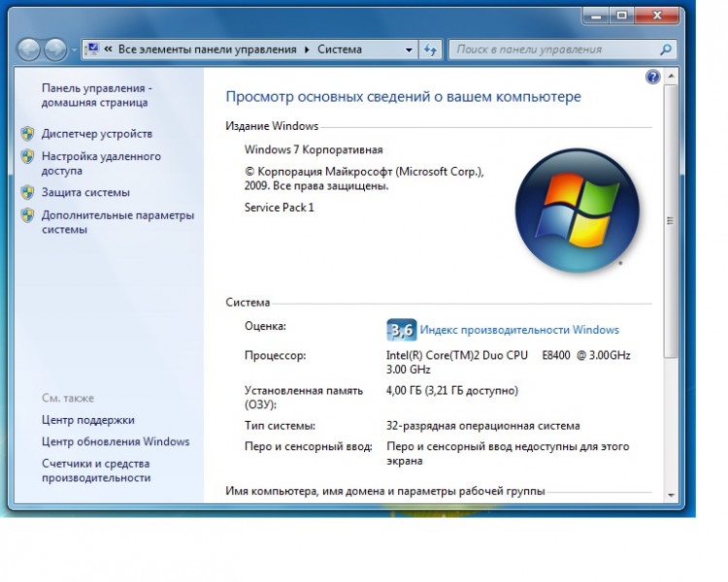
Task: Open the help question mark icon
Action: (652, 77)
